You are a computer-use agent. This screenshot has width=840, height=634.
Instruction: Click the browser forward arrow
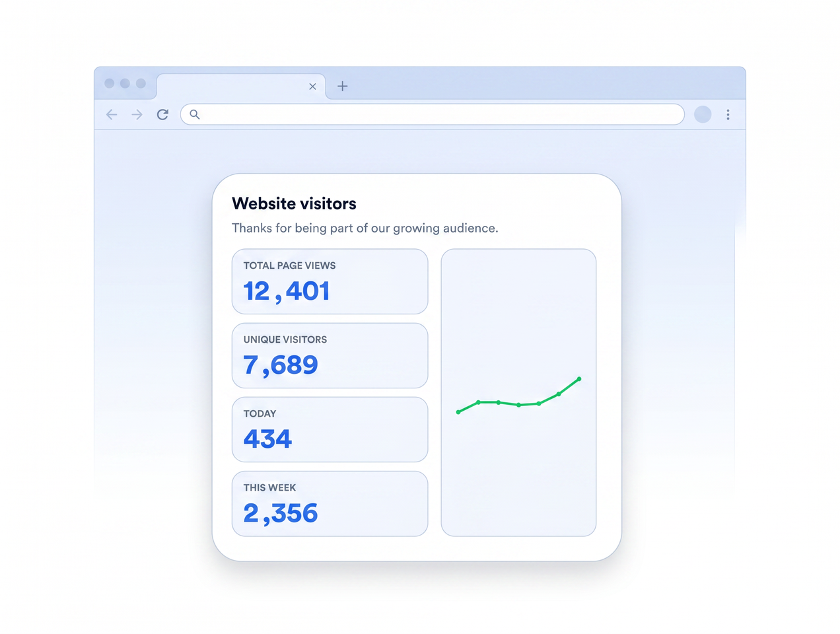tap(137, 114)
